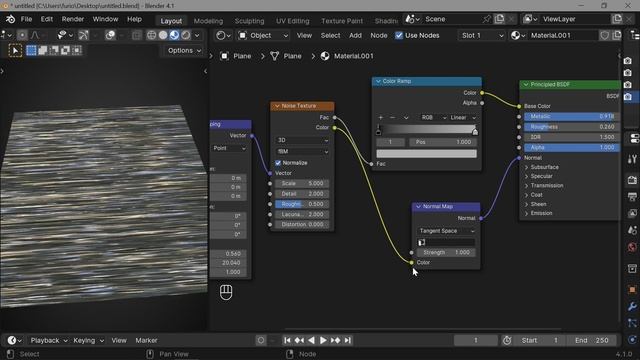The image size is (640, 360).
Task: Open the Object properties orange square tab
Action: (x=632, y=289)
